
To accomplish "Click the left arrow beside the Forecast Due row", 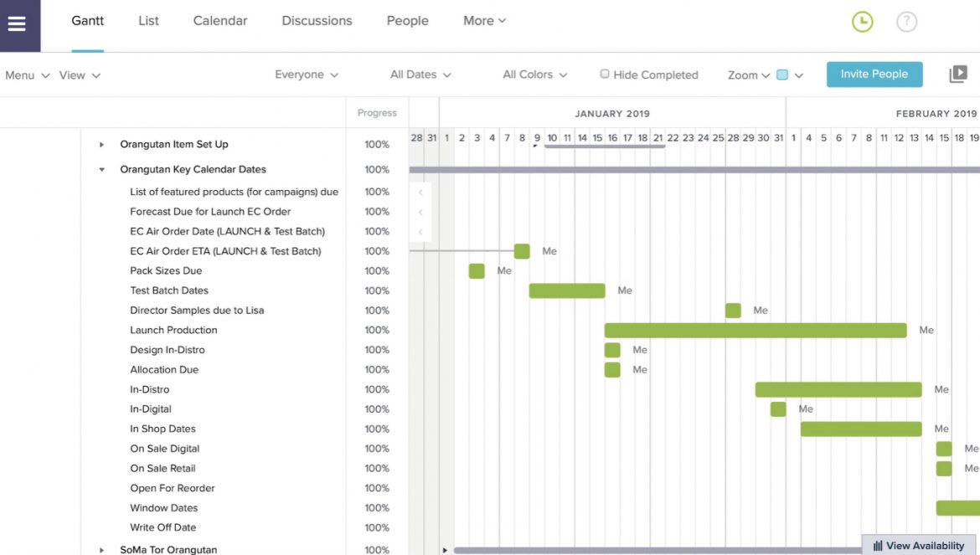I will click(421, 212).
